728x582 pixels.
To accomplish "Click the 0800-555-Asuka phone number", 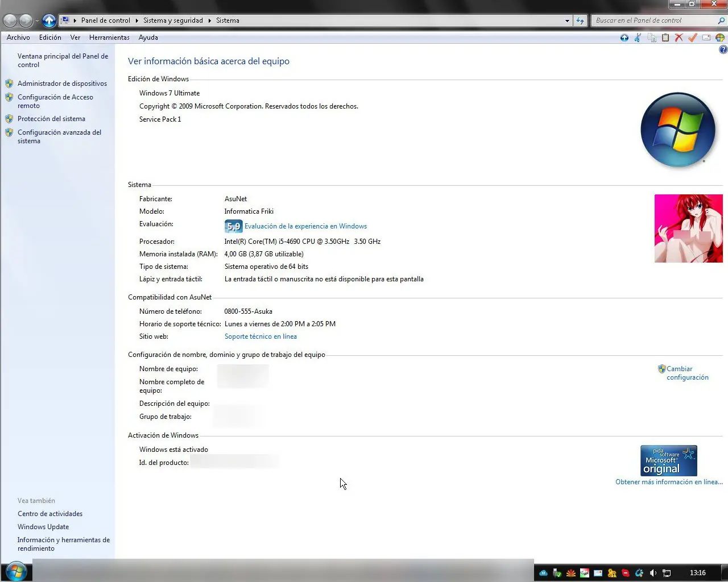I will (x=249, y=311).
